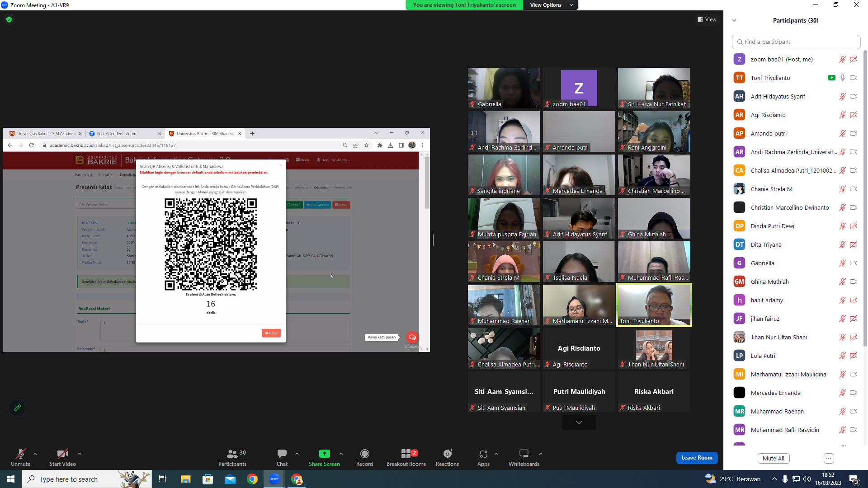Open File Explorer from the taskbar

[186, 479]
